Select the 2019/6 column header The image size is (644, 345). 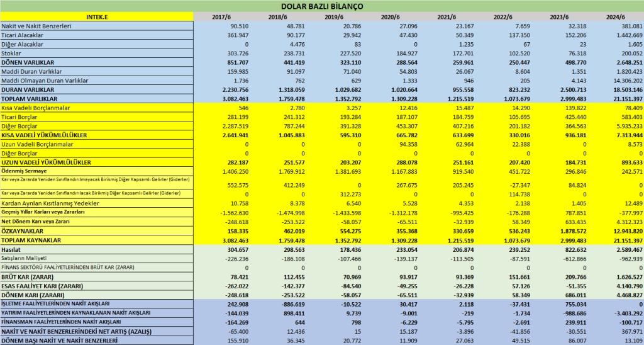coord(333,17)
